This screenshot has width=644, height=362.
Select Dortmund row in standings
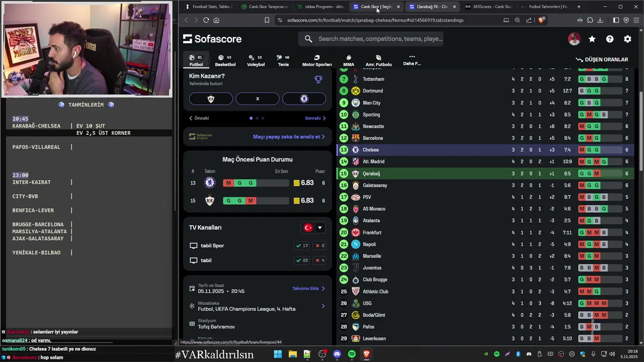[485, 91]
